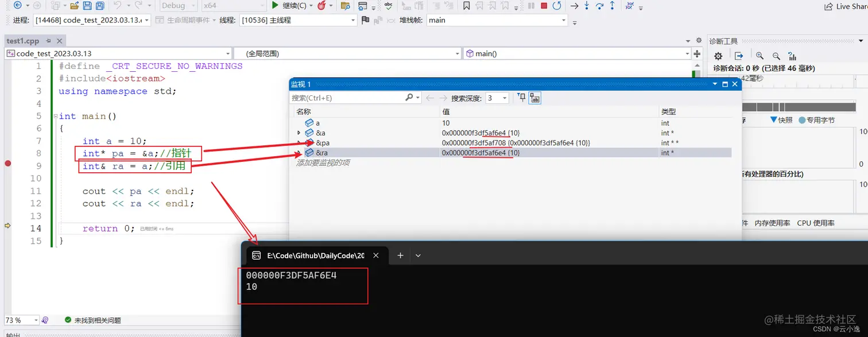The image size is (868, 337).
Task: Open new terminal tab with plus button
Action: pyautogui.click(x=400, y=255)
